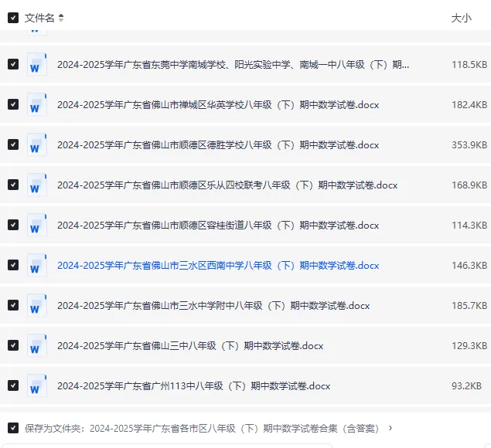Screen dimensions: 491x448
Task: Open 广东省广州113中八年级 试卷.docx
Action: click(x=193, y=385)
